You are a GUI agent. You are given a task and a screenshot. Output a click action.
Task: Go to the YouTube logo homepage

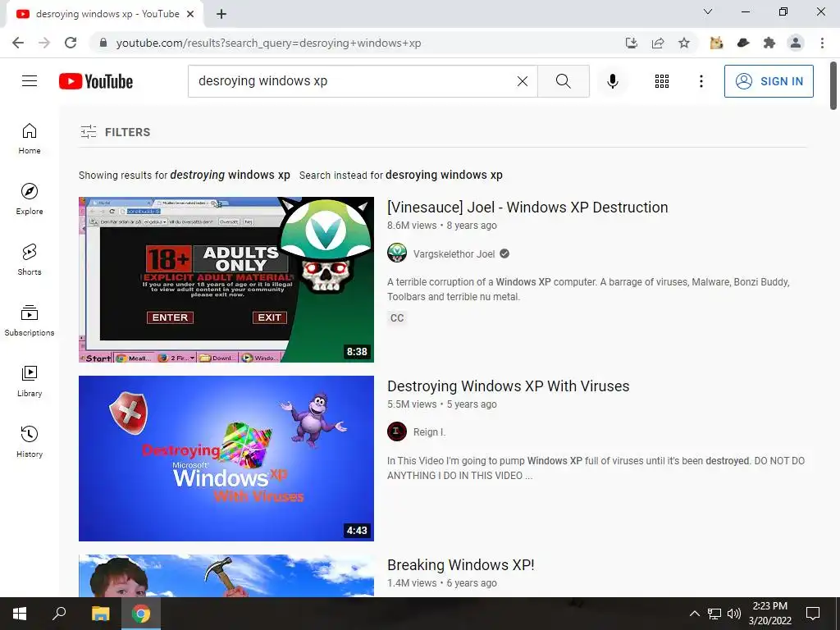pyautogui.click(x=96, y=81)
